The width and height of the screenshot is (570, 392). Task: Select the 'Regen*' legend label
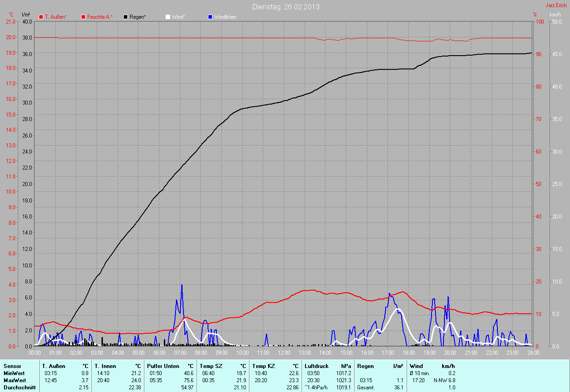[138, 17]
